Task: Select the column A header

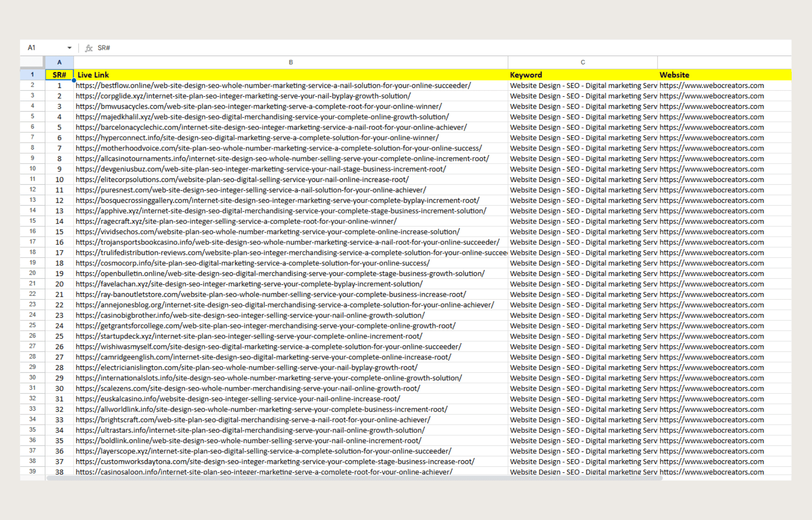Action: point(59,62)
